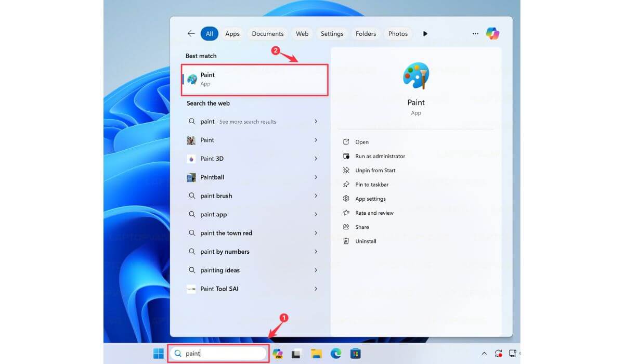Click the Unpin from Start pin icon

[x=346, y=171]
